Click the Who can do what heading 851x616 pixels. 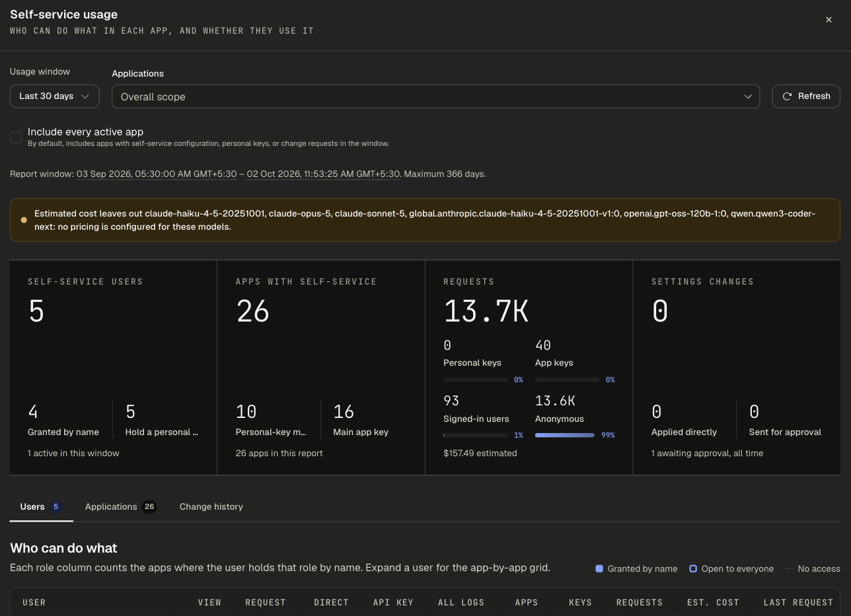point(63,548)
